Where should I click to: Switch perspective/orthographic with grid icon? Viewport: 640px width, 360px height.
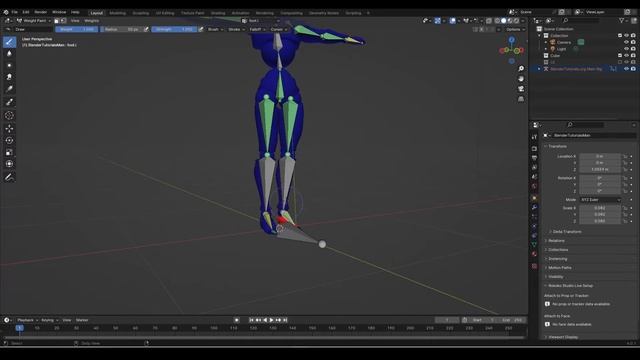pos(521,99)
